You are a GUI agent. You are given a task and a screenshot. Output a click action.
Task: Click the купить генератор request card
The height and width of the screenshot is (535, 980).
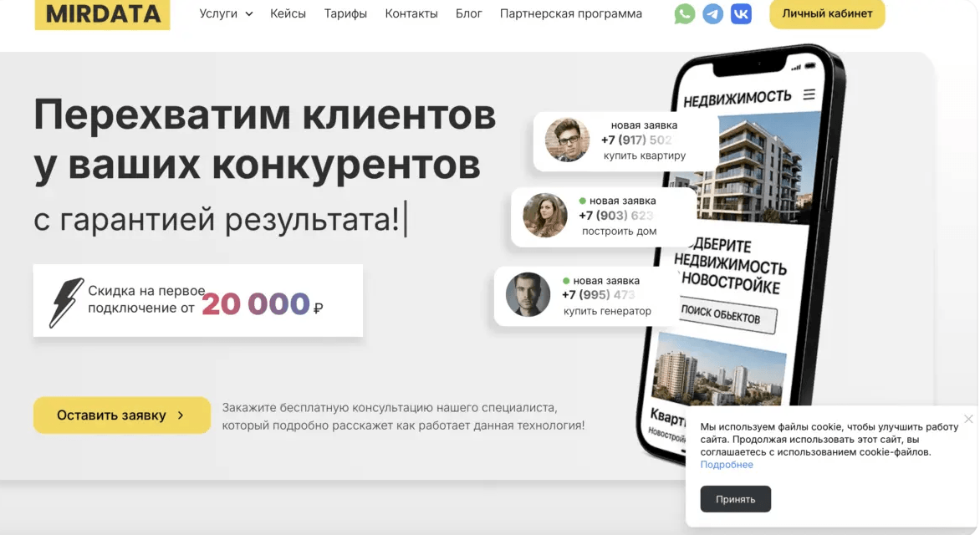(x=586, y=296)
